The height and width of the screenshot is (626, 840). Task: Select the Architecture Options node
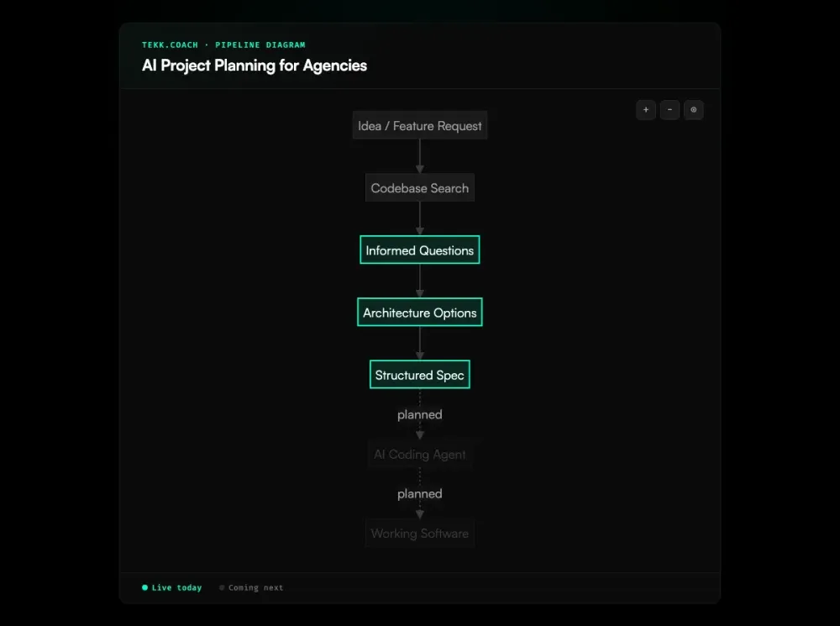[x=419, y=312]
